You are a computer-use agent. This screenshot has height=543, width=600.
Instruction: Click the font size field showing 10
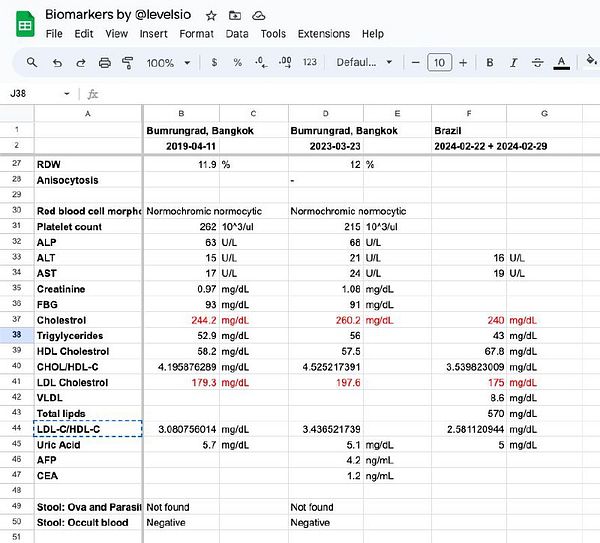point(439,62)
